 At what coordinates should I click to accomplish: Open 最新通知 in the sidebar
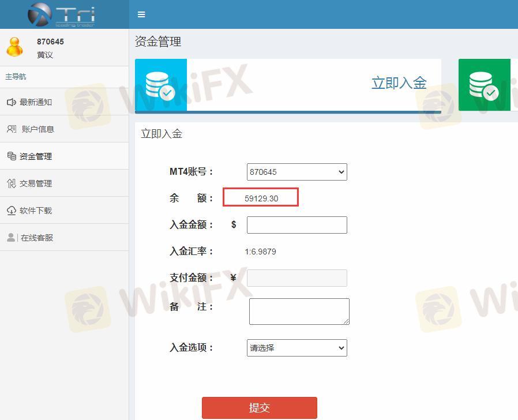[x=65, y=102]
